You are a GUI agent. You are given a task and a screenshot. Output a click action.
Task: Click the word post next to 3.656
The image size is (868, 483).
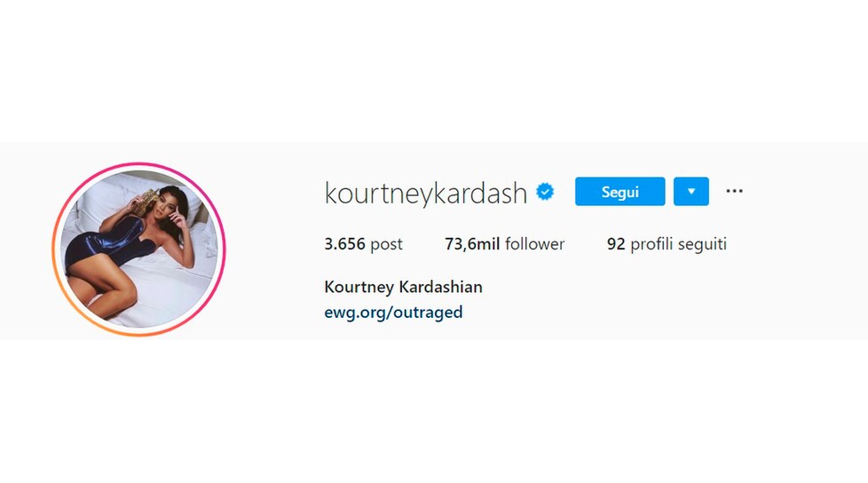point(386,245)
